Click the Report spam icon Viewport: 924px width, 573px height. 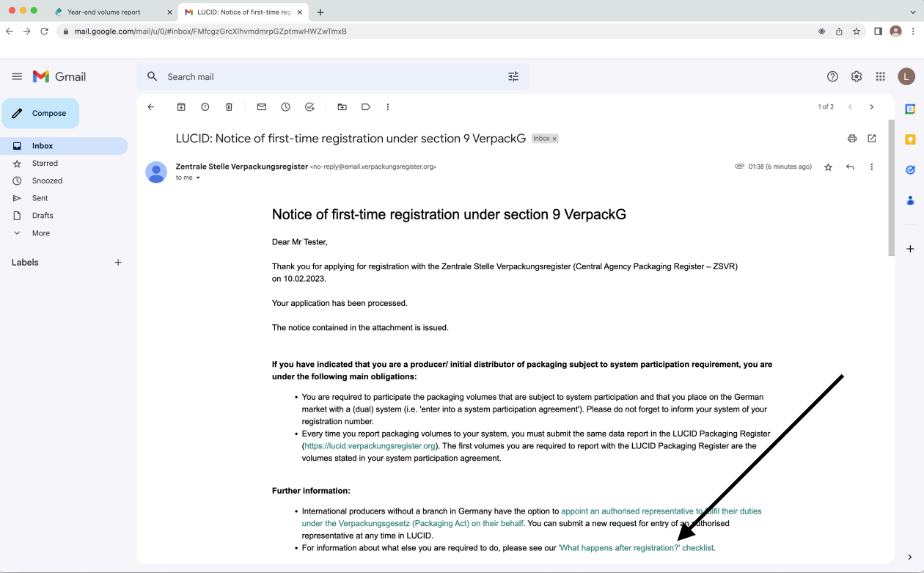[x=205, y=107]
